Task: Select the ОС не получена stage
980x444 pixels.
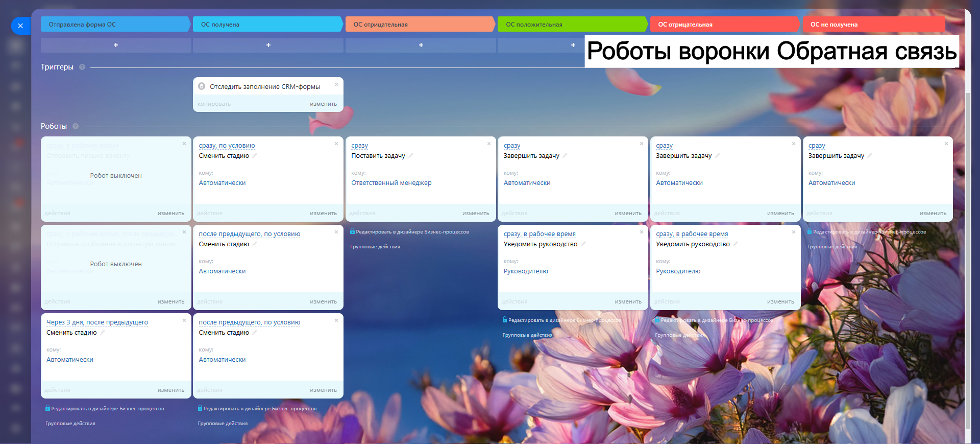Action: coord(874,24)
